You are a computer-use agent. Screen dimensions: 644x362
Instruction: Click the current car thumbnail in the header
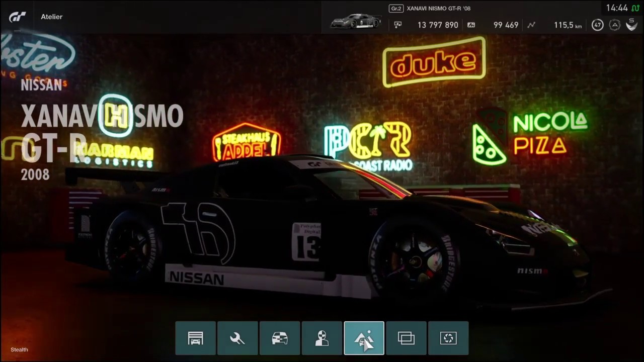[355, 21]
